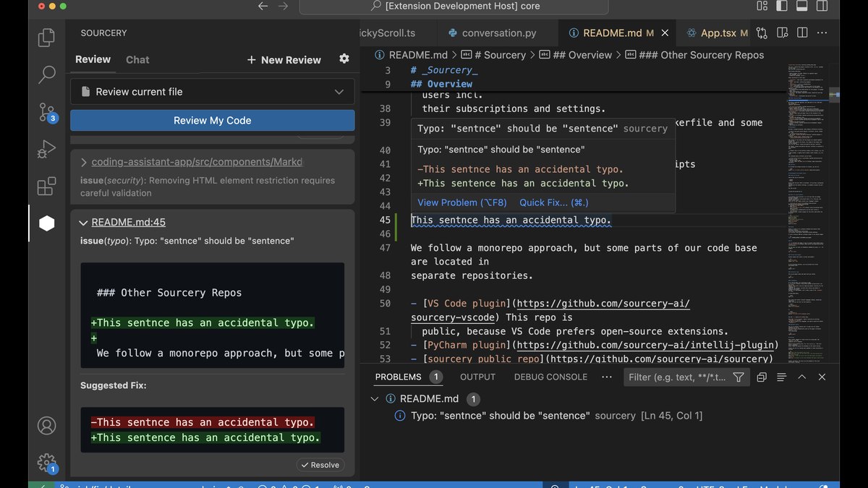The image size is (868, 488).
Task: Open the Run and Debug view
Action: [x=47, y=150]
